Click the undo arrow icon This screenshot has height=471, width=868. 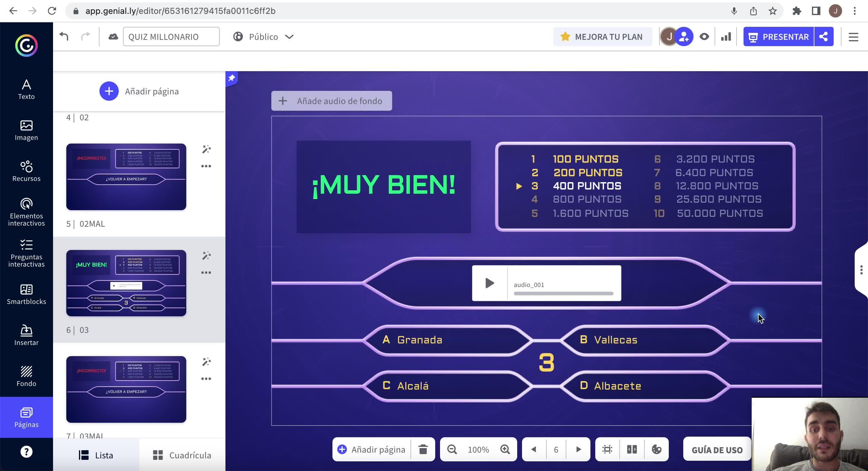click(x=64, y=36)
